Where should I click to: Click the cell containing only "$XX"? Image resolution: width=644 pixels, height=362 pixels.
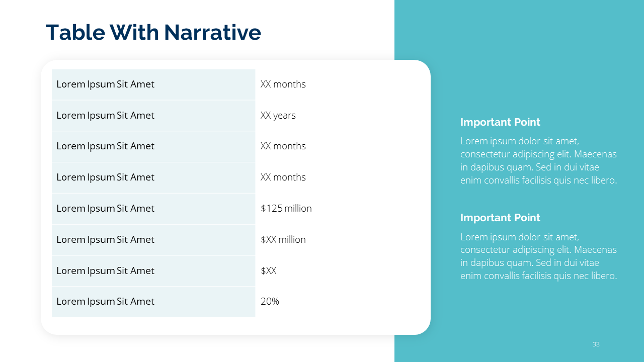click(x=269, y=271)
